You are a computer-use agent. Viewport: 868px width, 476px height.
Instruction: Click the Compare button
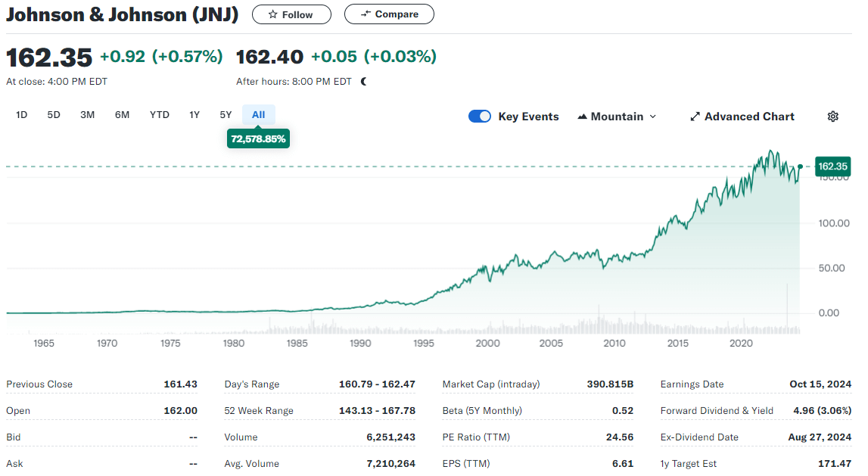click(389, 14)
